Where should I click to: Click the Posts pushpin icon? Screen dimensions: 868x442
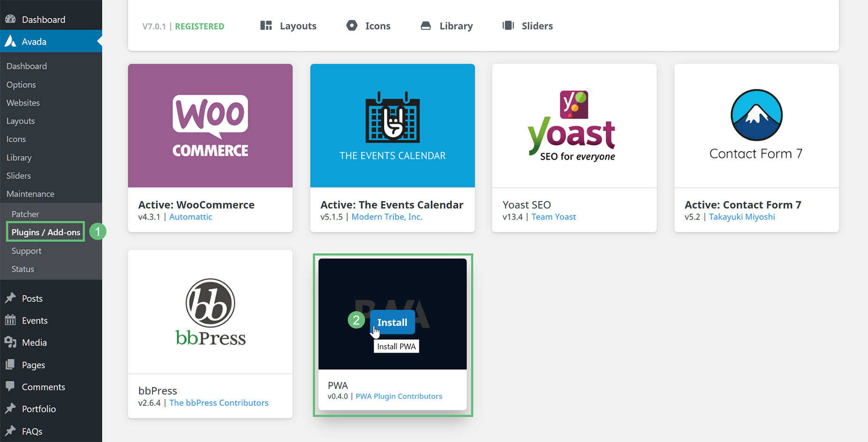pos(10,298)
